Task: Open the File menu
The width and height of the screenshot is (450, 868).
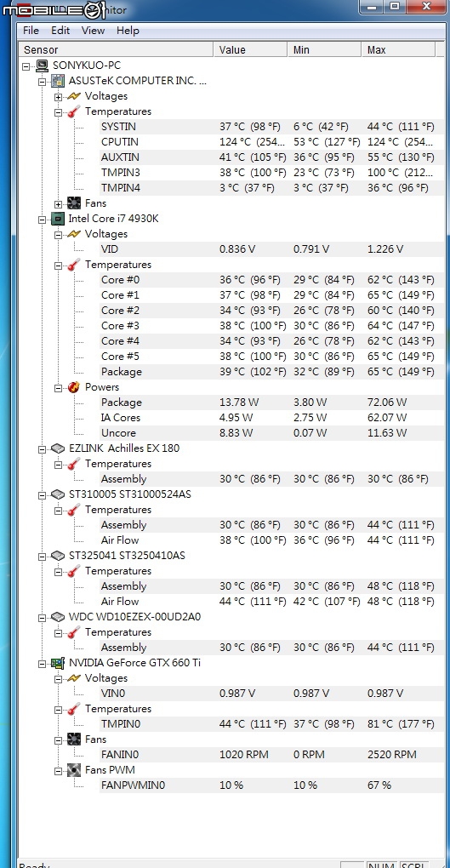Action: click(31, 31)
